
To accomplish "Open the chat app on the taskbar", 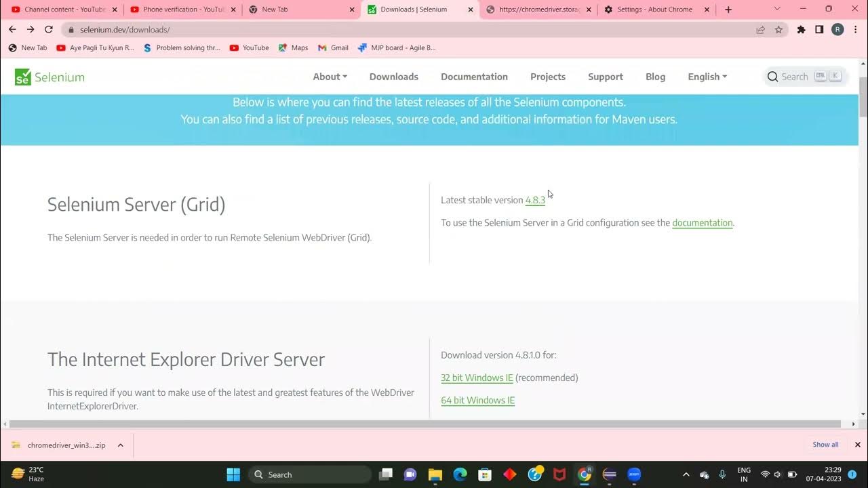I will click(x=410, y=474).
